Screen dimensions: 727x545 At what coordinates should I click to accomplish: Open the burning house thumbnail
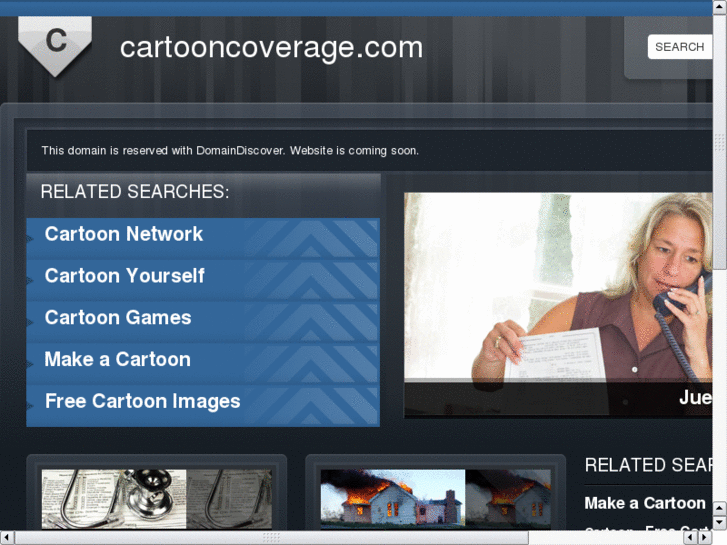click(x=435, y=499)
